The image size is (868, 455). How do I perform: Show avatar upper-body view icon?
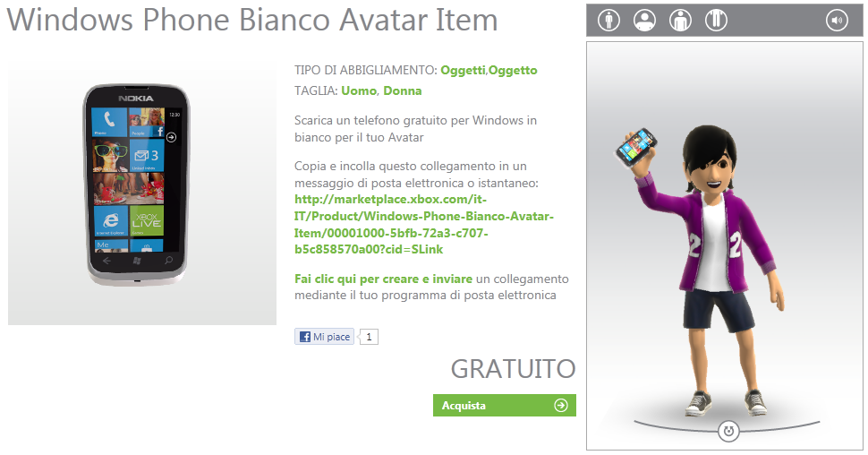pos(680,21)
